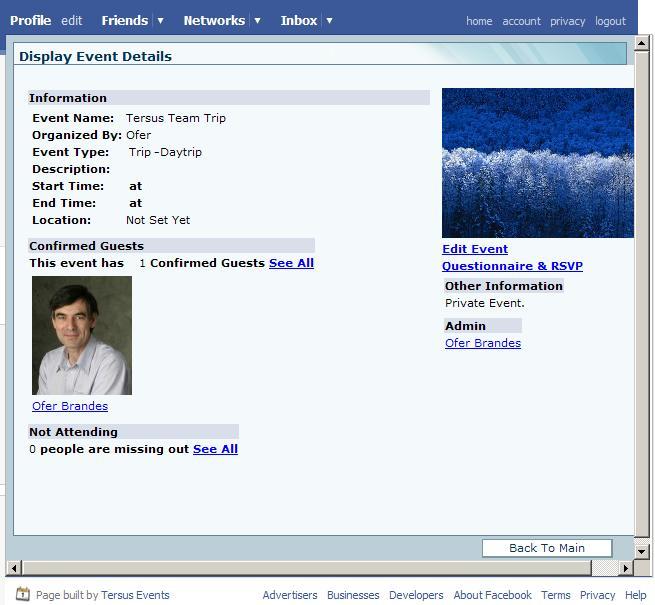Open the Developers footer link
The image size is (655, 605).
pyautogui.click(x=416, y=595)
